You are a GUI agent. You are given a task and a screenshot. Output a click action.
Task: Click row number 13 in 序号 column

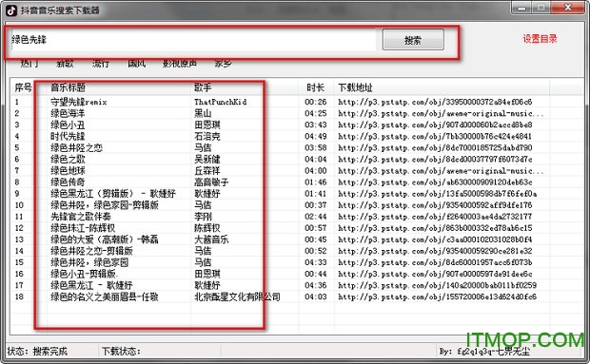tap(19, 239)
